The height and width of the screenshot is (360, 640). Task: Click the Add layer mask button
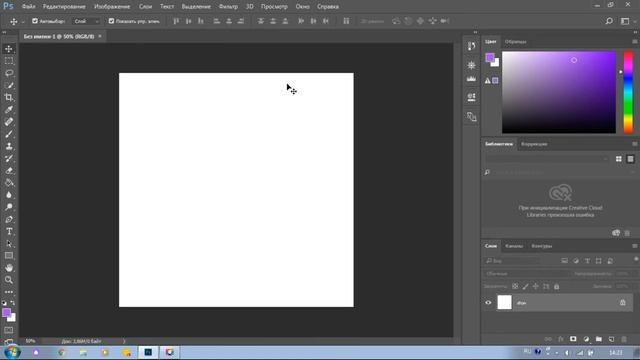[573, 339]
